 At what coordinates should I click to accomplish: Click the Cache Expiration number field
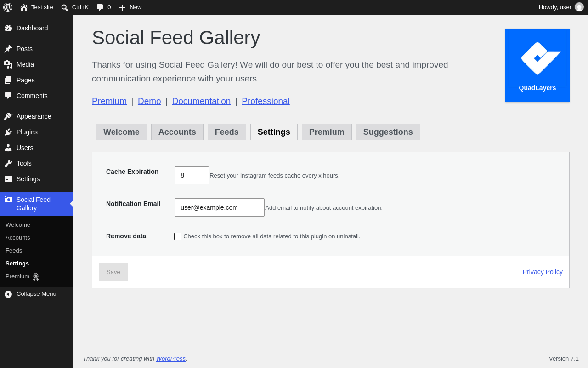click(192, 175)
